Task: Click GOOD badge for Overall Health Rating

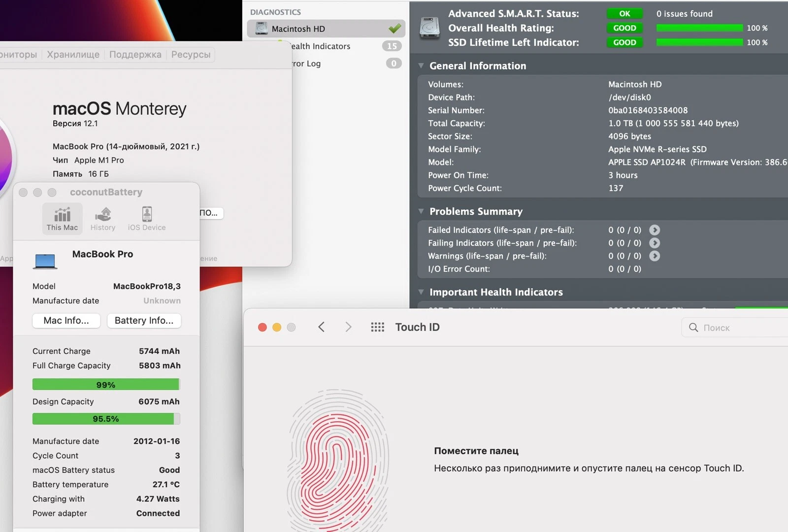Action: (624, 28)
